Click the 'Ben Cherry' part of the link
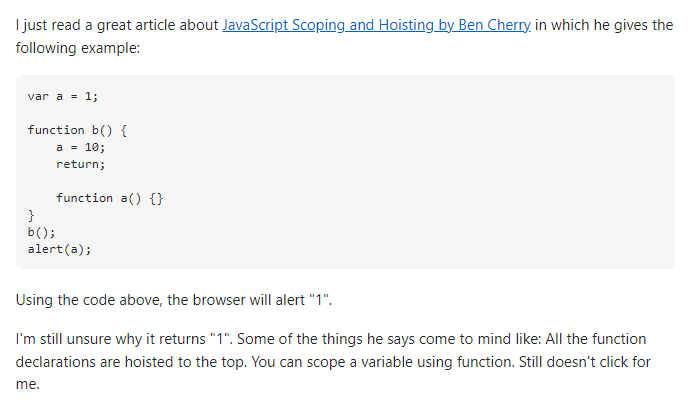The width and height of the screenshot is (697, 409). click(494, 25)
